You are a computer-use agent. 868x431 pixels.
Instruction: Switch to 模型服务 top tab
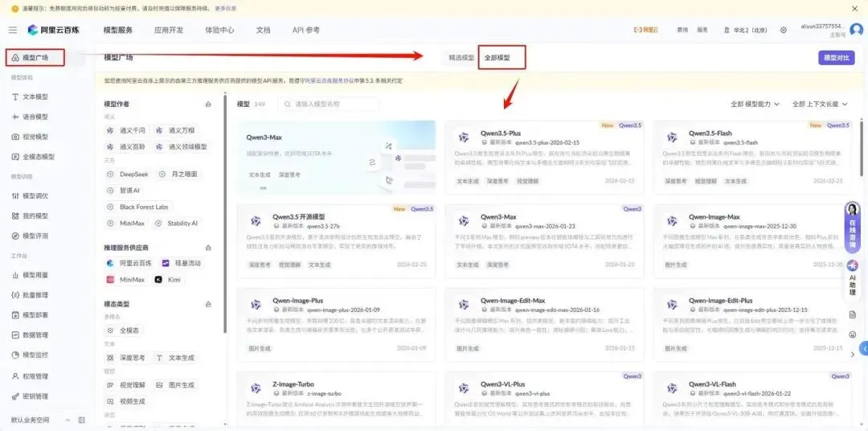[118, 30]
